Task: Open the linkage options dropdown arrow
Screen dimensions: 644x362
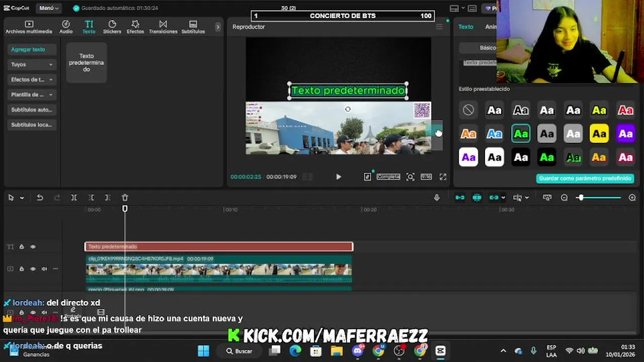Action: pyautogui.click(x=503, y=198)
